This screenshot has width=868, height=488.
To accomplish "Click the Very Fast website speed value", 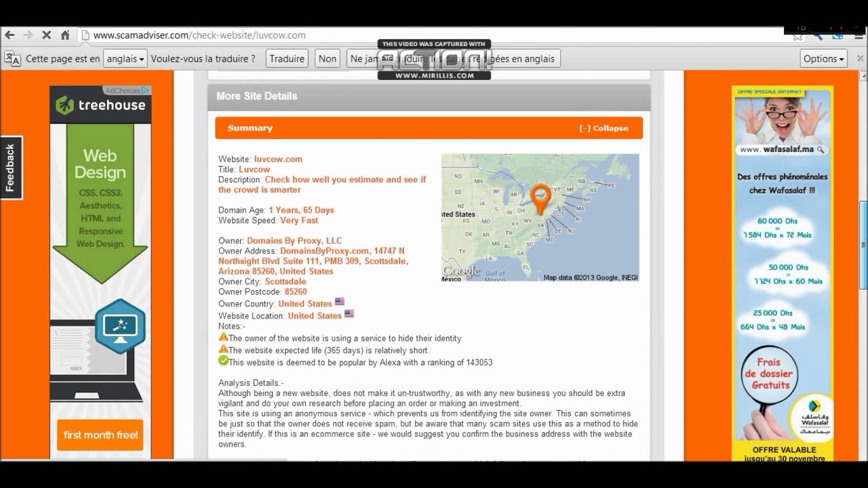I will tap(299, 220).
